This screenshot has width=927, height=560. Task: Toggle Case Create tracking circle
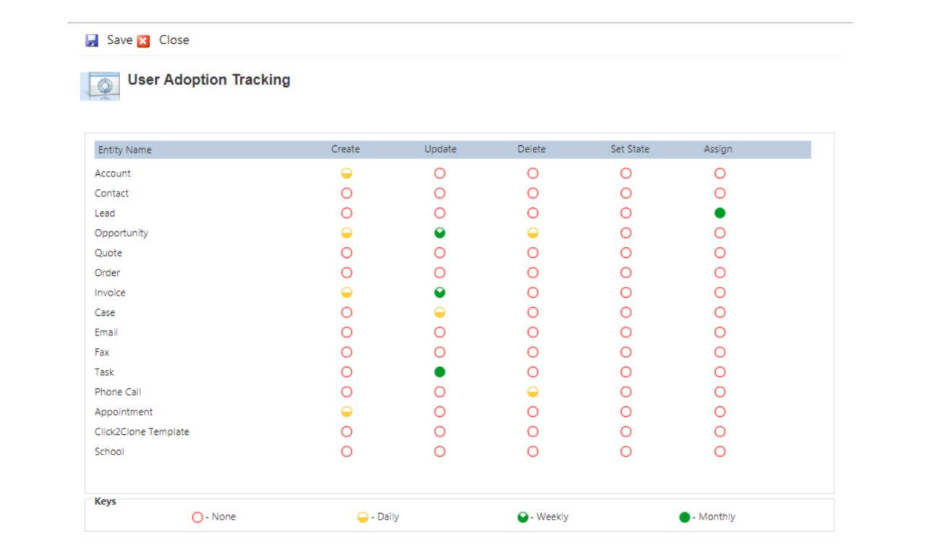[x=346, y=313]
